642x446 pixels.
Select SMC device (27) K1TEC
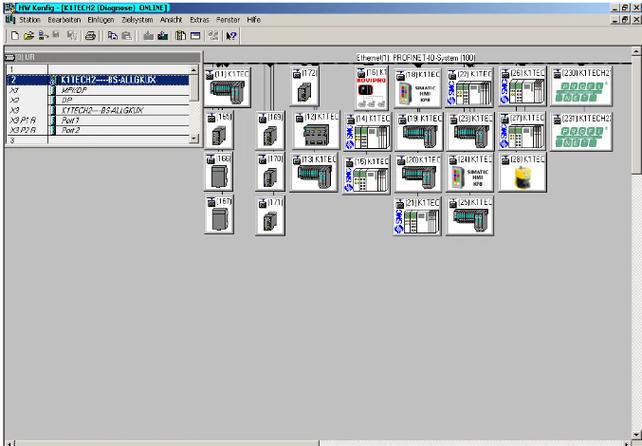[x=522, y=132]
